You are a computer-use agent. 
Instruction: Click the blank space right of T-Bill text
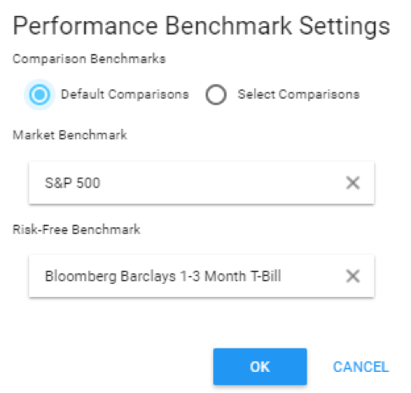(x=313, y=276)
